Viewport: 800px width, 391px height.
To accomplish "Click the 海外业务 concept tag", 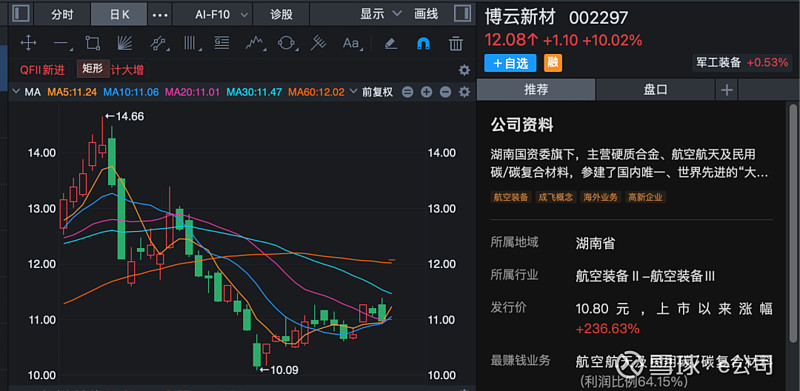I will coord(601,197).
